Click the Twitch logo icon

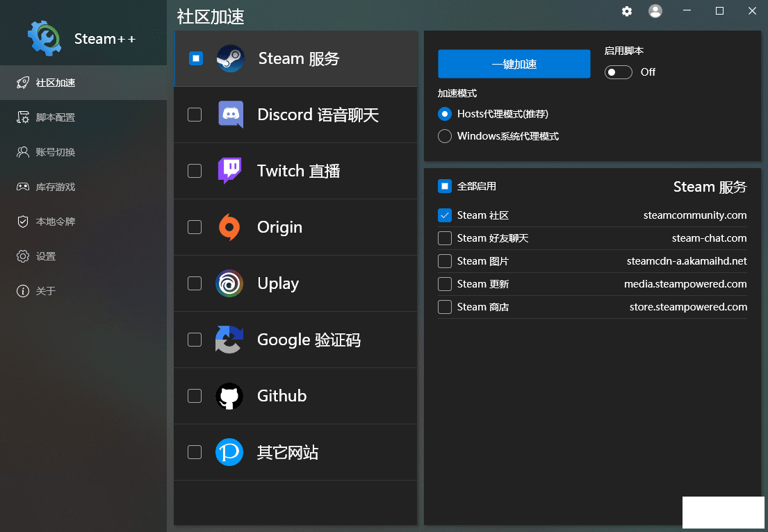point(230,171)
